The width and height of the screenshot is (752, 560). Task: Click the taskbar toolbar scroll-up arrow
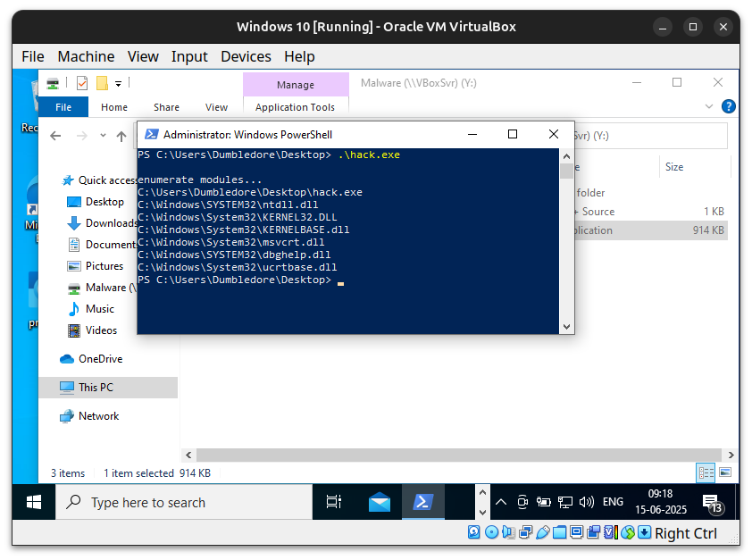(x=482, y=492)
